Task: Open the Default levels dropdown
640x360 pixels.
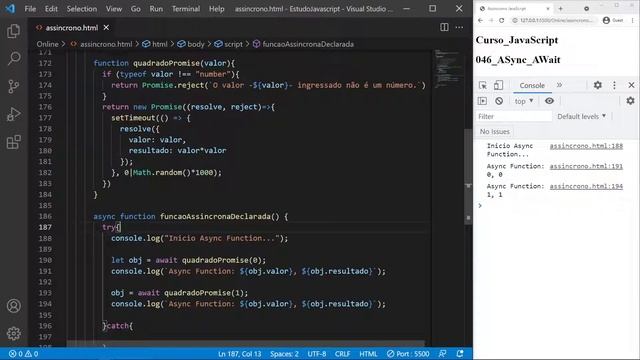Action: click(581, 116)
